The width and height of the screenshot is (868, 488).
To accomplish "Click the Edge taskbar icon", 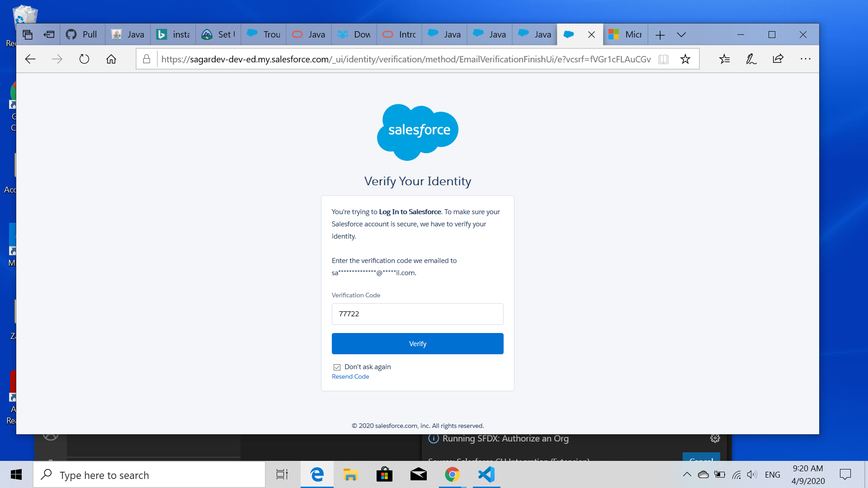I will [317, 474].
